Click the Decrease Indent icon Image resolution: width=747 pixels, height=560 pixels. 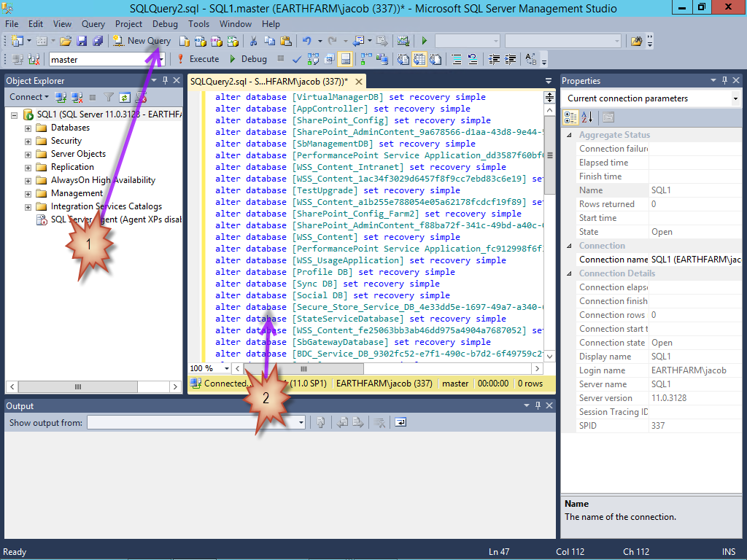click(x=494, y=60)
